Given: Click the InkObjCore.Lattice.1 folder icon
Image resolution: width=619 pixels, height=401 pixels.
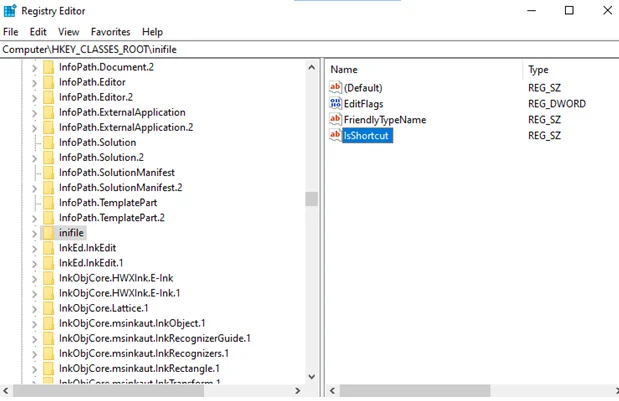Looking at the screenshot, I should tap(48, 308).
